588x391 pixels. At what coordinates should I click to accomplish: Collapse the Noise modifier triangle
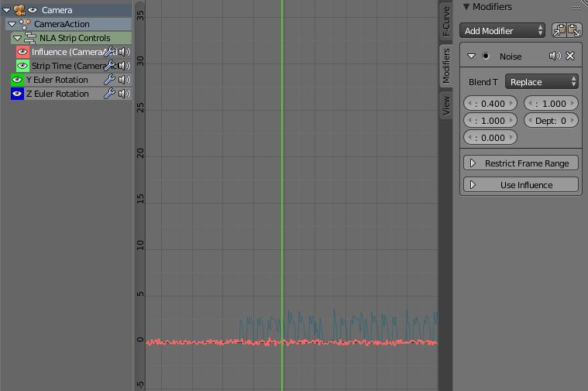471,57
